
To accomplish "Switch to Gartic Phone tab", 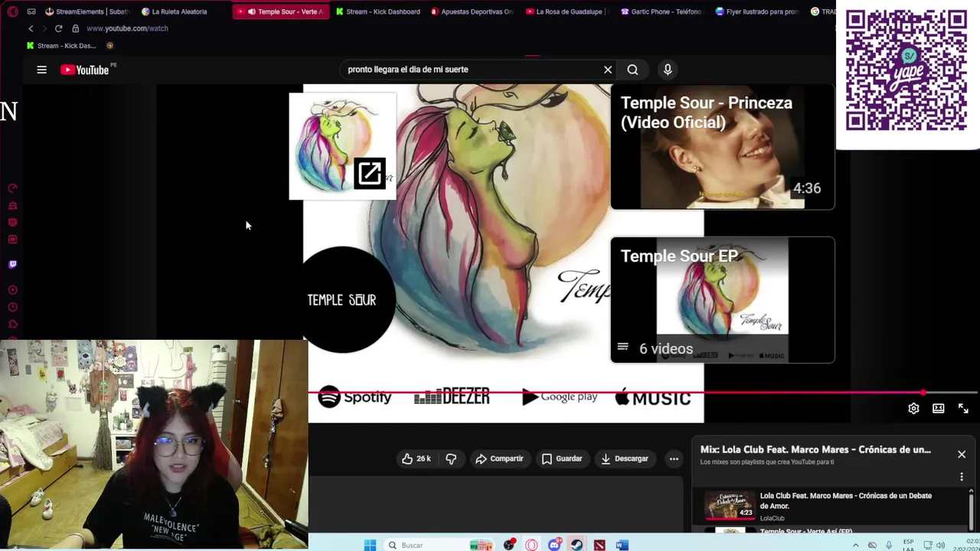I will pyautogui.click(x=661, y=11).
